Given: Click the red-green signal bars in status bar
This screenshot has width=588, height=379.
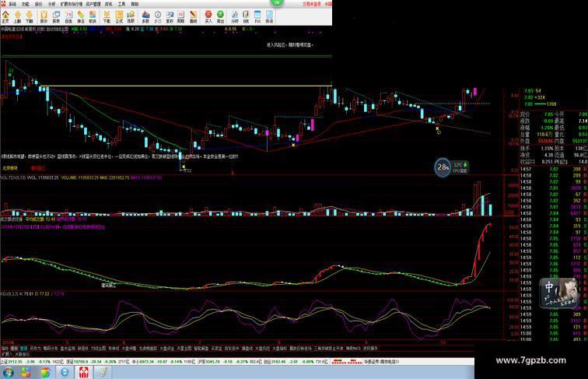Looking at the screenshot, I should (x=347, y=362).
